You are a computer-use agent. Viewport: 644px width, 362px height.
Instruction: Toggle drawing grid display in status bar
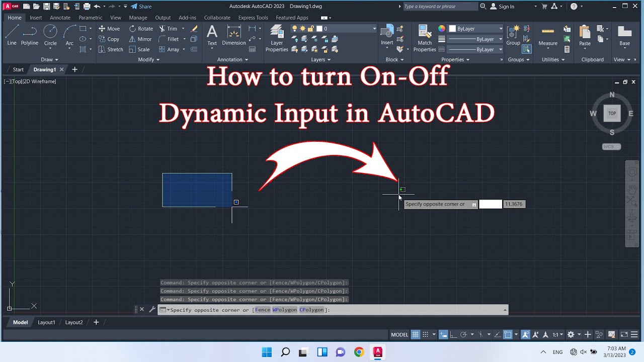pos(415,334)
